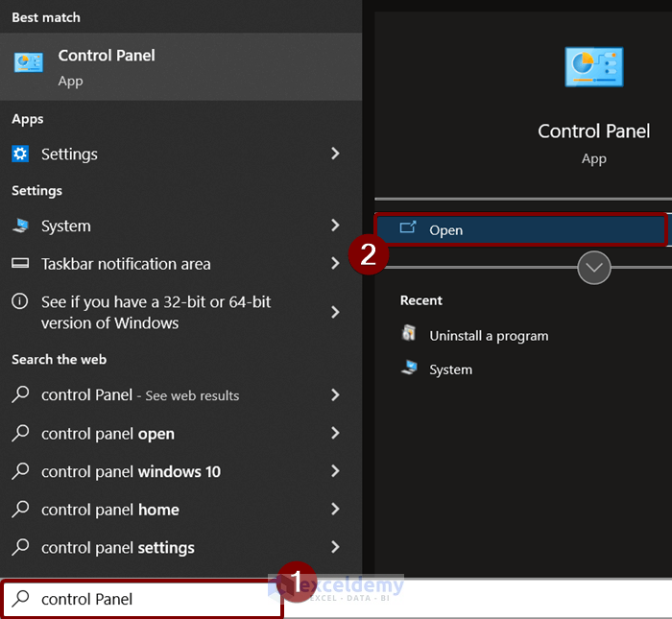Viewport: 672px width, 619px height.
Task: Expand the System result chevron
Action: point(336,225)
